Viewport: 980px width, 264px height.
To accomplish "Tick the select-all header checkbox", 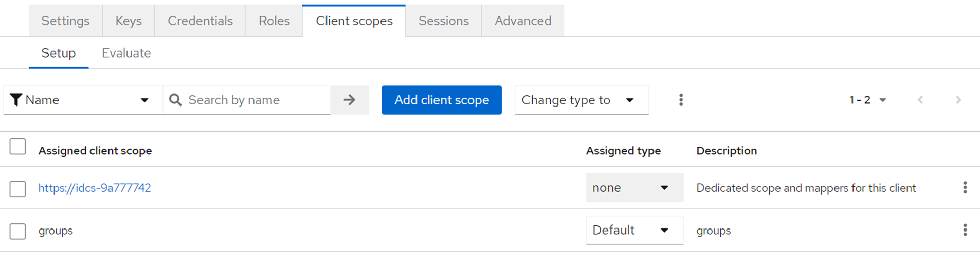I will point(17,147).
